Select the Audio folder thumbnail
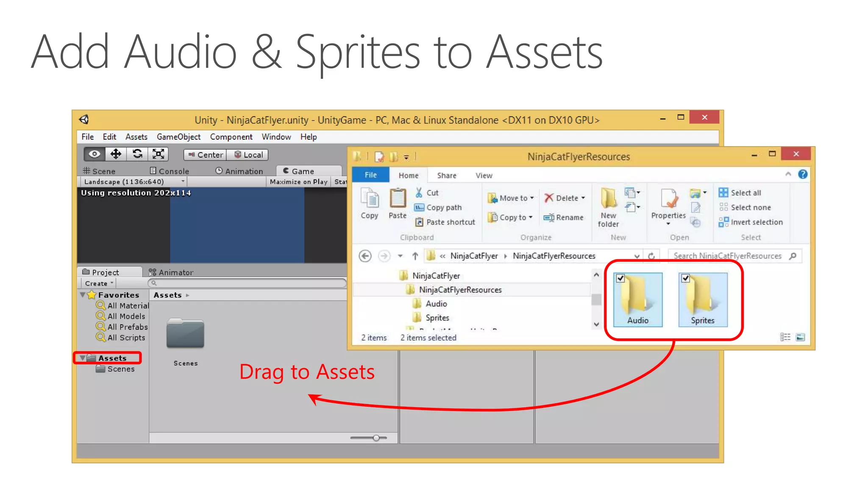Image resolution: width=868 pixels, height=488 pixels. (638, 299)
